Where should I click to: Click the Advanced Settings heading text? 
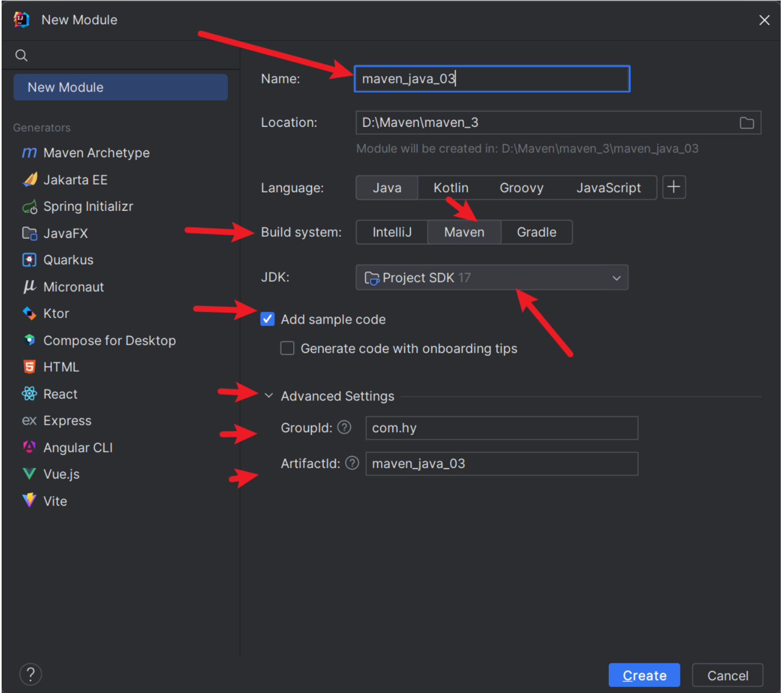[337, 396]
